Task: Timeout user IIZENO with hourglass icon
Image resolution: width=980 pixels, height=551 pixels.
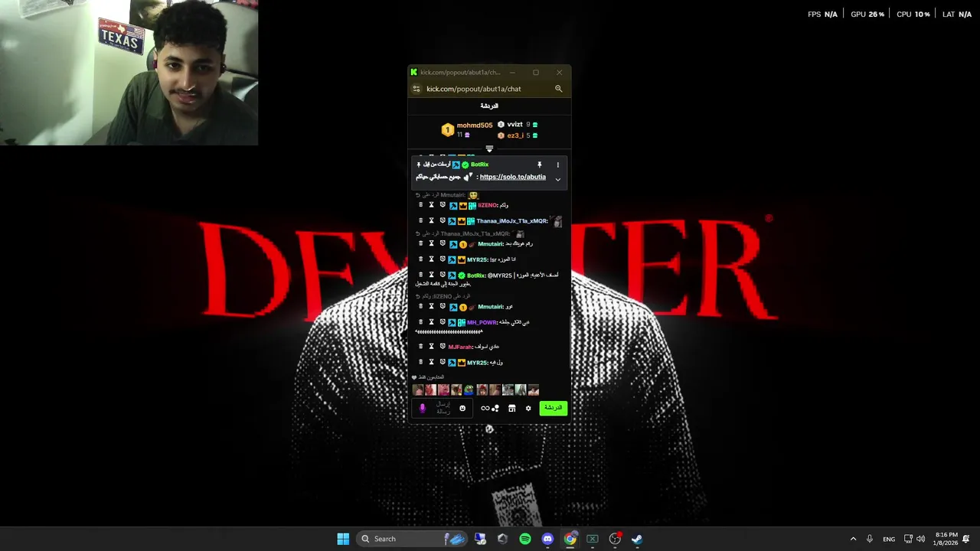Action: point(431,205)
